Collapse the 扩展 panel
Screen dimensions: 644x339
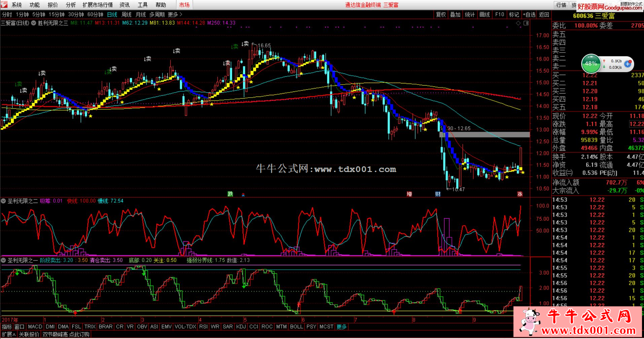[x=9, y=334]
